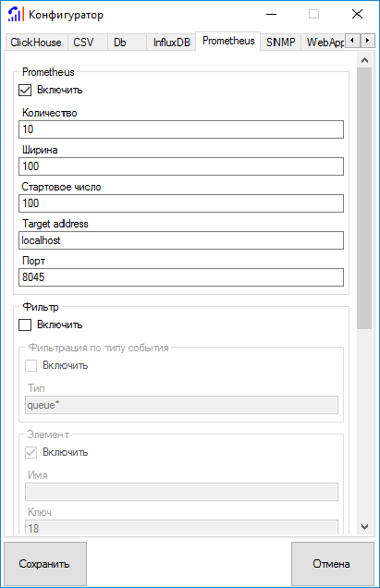Screen dimensions: 380x588
Task: Click the Отмена button
Action: pos(333,564)
